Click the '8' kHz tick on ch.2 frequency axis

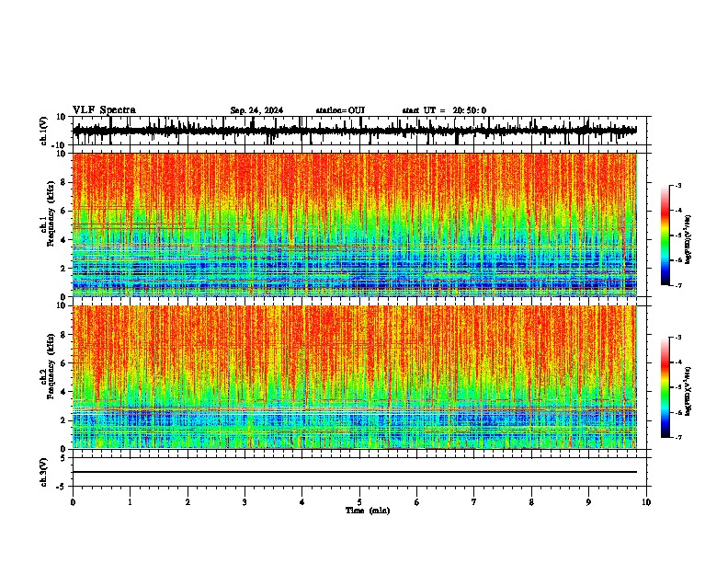(x=63, y=335)
